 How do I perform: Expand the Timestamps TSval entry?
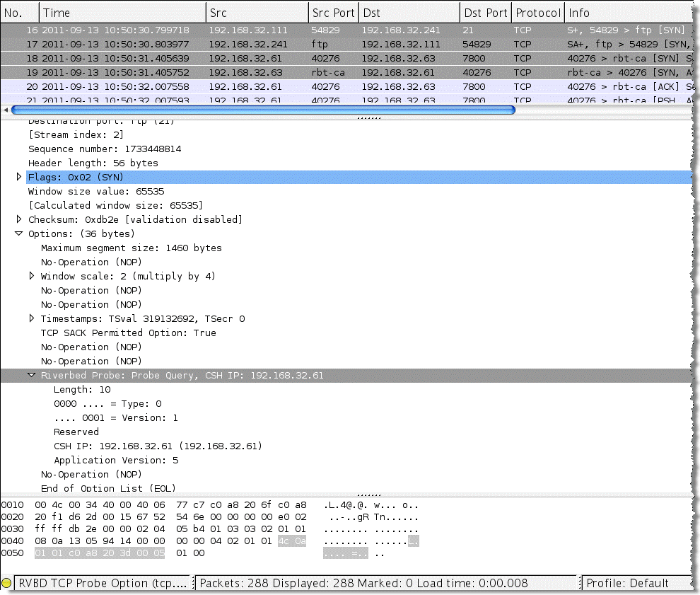32,318
